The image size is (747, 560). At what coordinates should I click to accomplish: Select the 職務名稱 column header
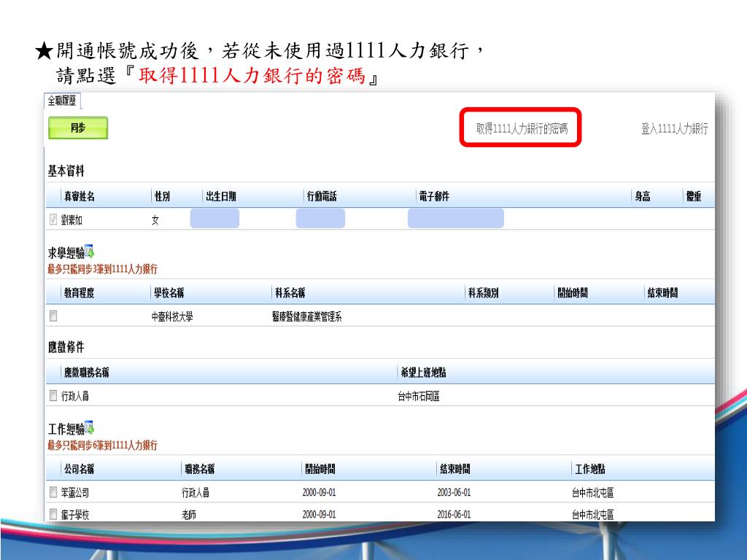coord(200,469)
